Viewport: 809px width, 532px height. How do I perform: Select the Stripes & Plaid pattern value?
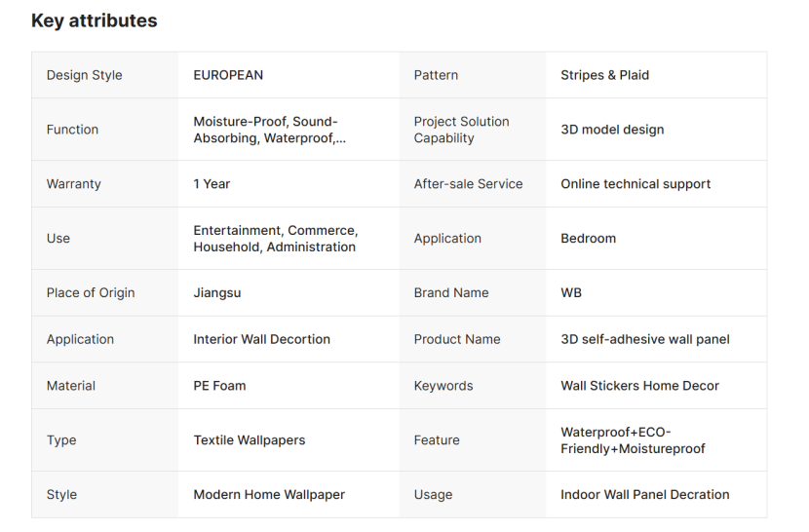pyautogui.click(x=604, y=75)
